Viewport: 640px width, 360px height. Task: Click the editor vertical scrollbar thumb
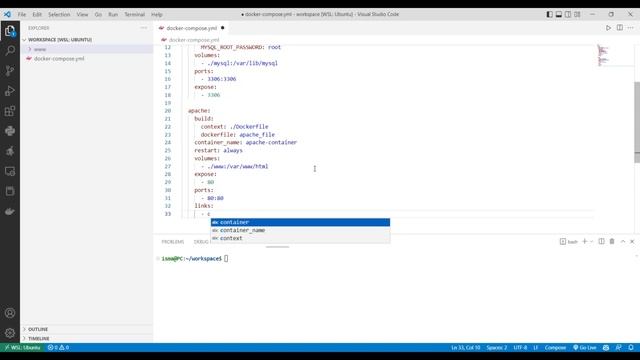point(637,122)
